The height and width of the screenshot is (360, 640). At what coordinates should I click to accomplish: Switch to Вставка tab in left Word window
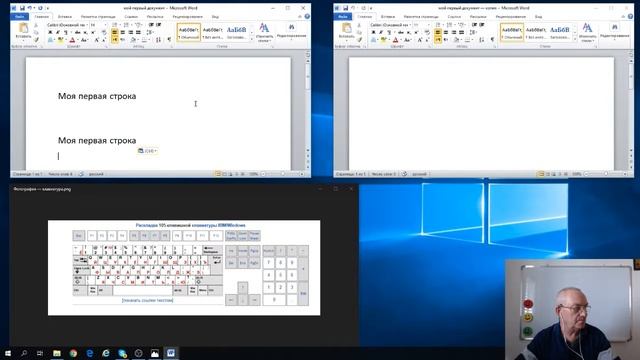coord(65,17)
